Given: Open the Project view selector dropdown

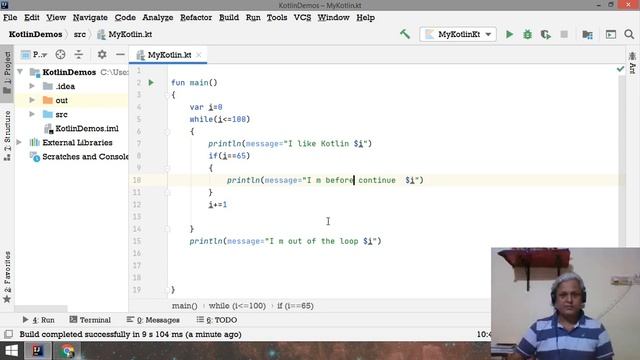Looking at the screenshot, I should 34,54.
